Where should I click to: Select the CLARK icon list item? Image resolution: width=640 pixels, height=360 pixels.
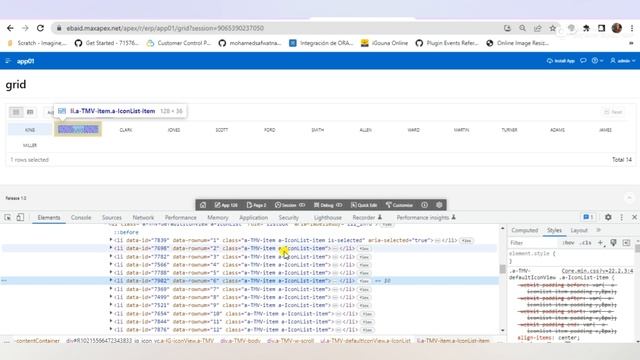coord(126,130)
